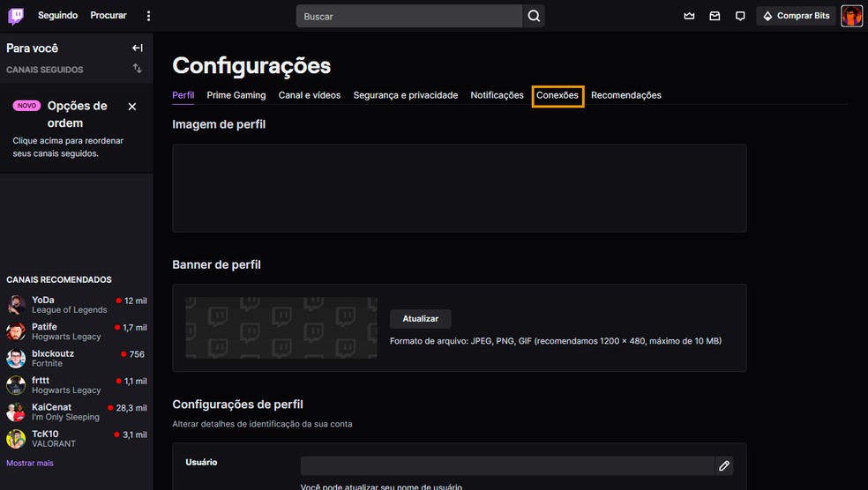The image size is (868, 490).
Task: Open user avatar menu
Action: coord(851,16)
